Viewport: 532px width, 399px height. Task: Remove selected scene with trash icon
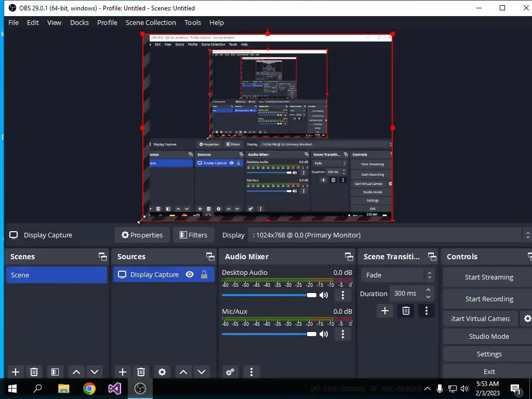point(34,372)
